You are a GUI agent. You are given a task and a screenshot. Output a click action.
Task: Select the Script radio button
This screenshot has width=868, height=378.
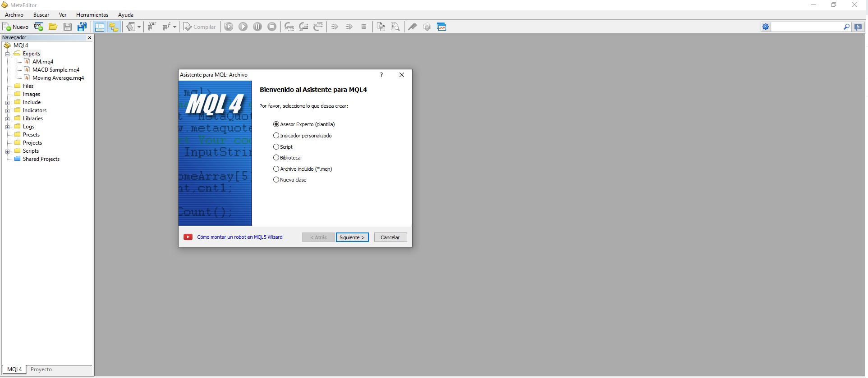coord(276,147)
